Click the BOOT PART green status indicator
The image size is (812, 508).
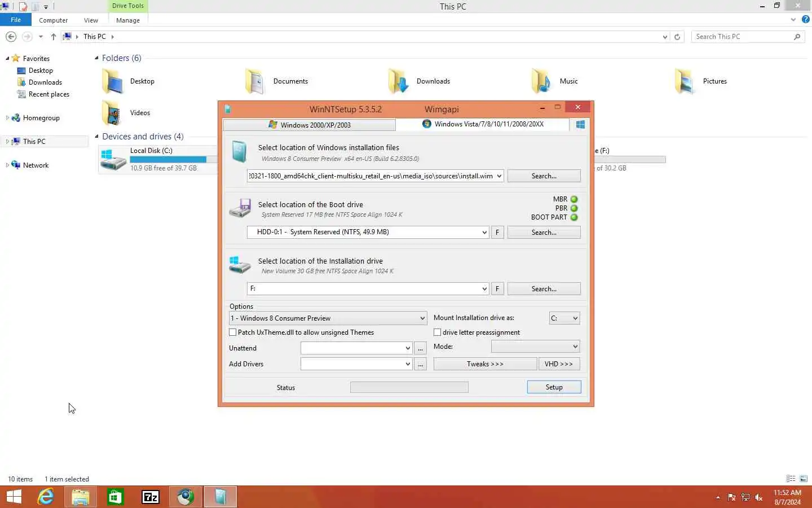[x=574, y=217]
